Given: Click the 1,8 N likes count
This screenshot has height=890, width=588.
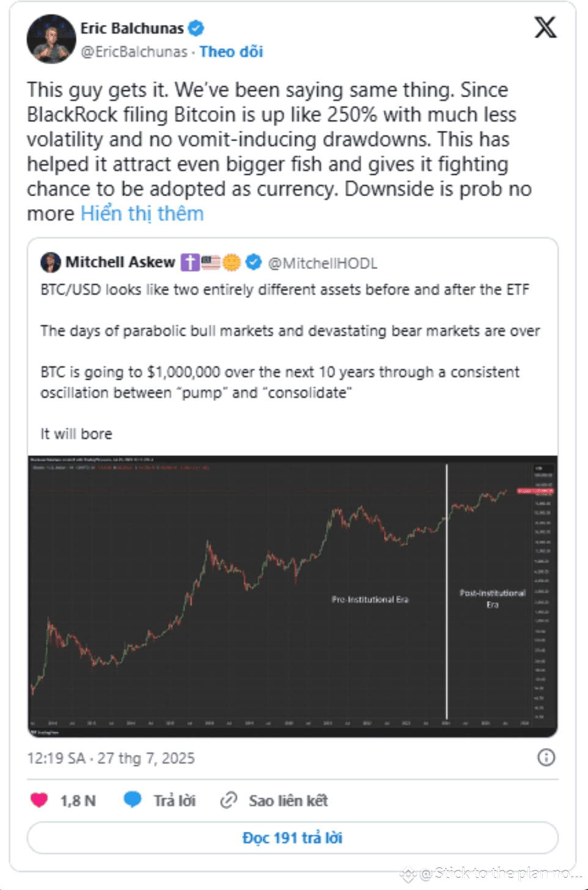Looking at the screenshot, I should coord(78,801).
